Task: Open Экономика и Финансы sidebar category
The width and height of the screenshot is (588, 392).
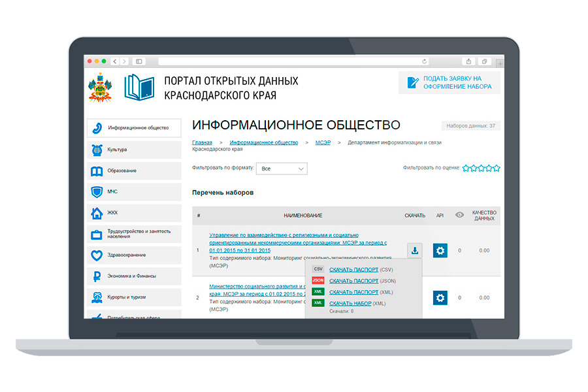Action: click(x=134, y=276)
